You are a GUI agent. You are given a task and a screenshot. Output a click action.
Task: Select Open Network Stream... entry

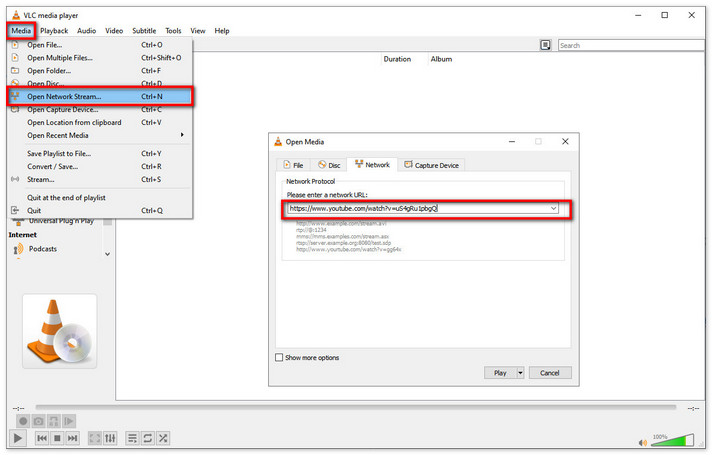(x=100, y=96)
